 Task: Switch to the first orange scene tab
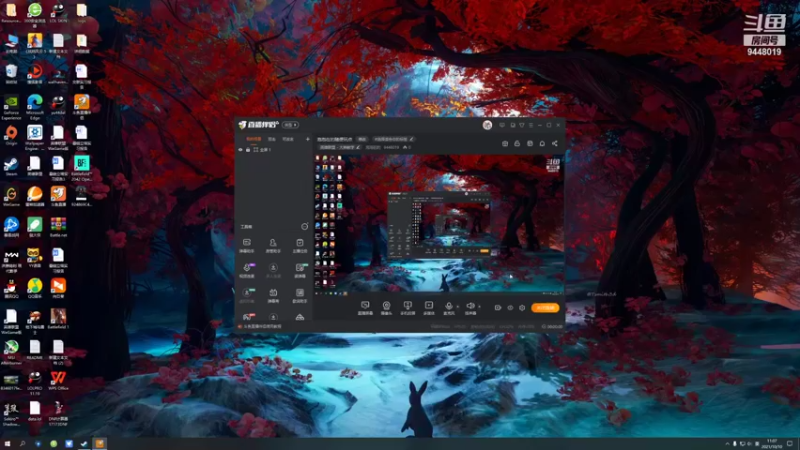pyautogui.click(x=254, y=139)
